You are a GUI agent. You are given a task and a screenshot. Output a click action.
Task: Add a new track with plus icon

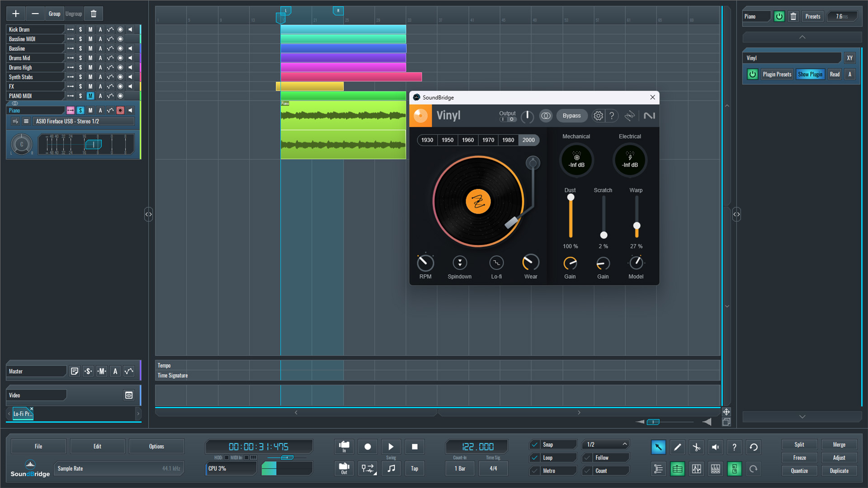pos(15,14)
